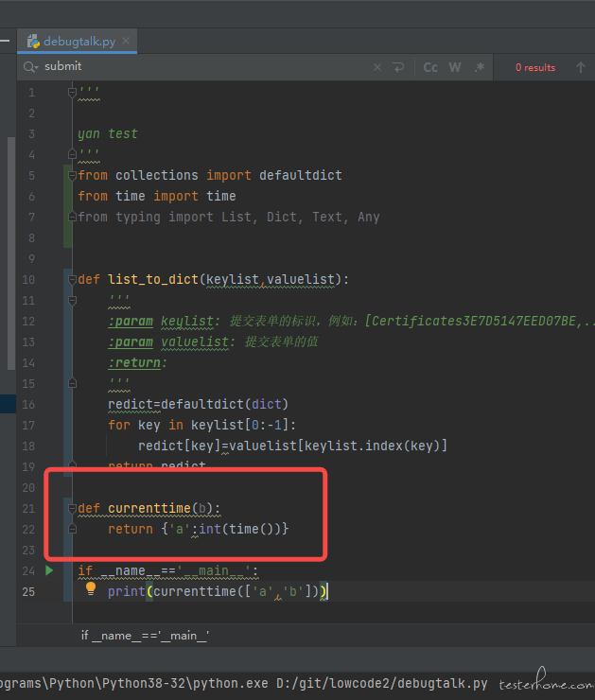Image resolution: width=595 pixels, height=700 pixels.
Task: Toggle fold end marker at line 22
Action: 72,529
